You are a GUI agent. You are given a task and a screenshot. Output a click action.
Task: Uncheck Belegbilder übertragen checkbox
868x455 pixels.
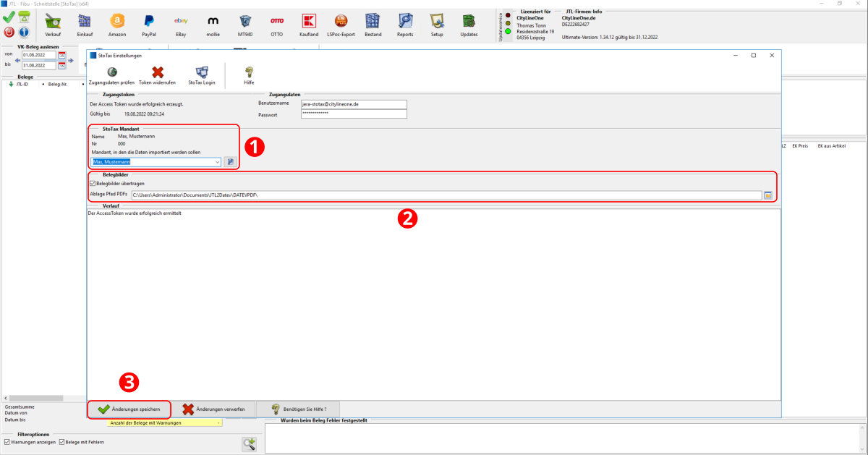point(92,184)
